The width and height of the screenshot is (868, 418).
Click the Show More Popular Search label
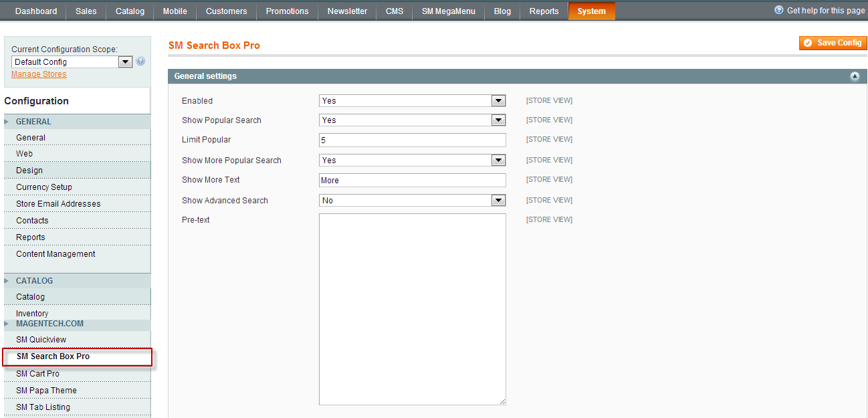coord(231,161)
